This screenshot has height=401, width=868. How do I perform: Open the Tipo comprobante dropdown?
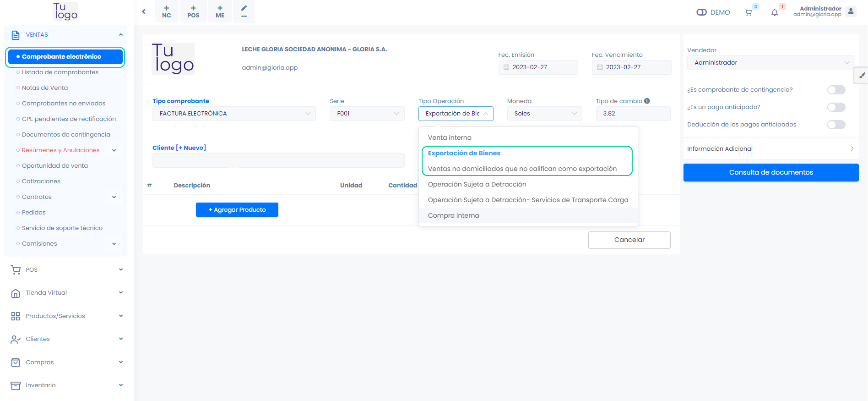click(x=234, y=114)
